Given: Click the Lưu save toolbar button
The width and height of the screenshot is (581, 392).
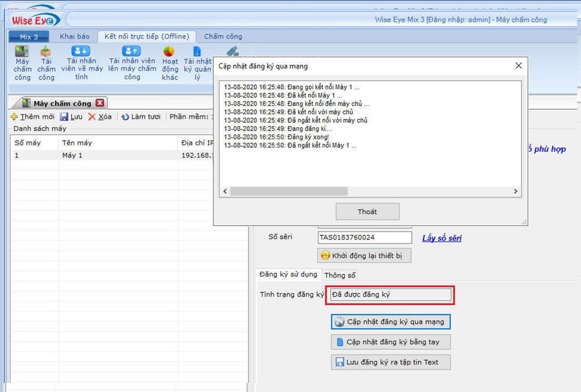Looking at the screenshot, I should click(72, 117).
